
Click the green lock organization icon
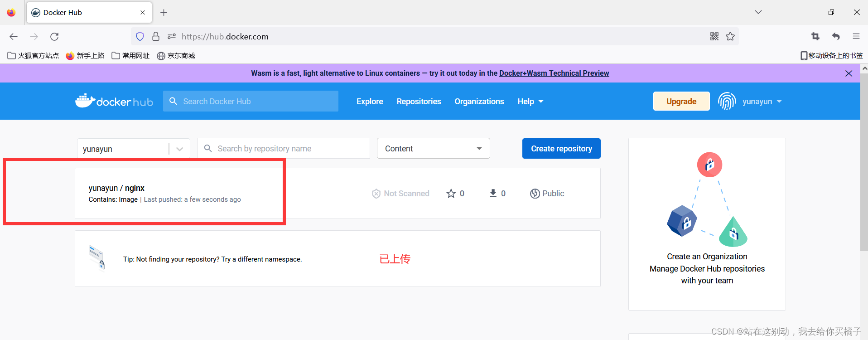(733, 232)
